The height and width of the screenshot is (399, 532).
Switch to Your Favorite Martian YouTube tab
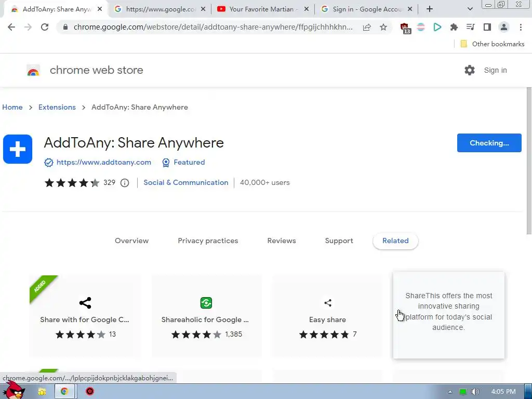[x=263, y=9]
